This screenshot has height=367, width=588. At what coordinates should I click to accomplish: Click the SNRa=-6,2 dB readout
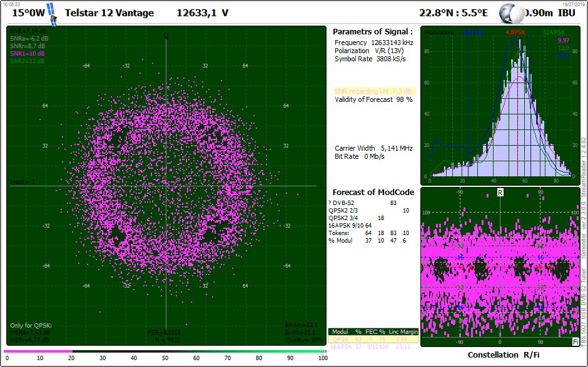click(29, 39)
